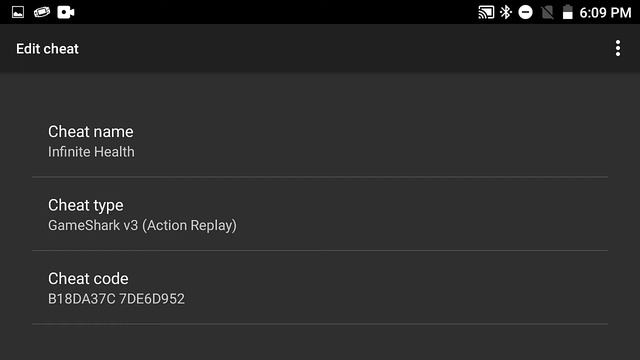Screen dimensions: 640x360
Task: Tap the no SIM card icon
Action: 547,12
